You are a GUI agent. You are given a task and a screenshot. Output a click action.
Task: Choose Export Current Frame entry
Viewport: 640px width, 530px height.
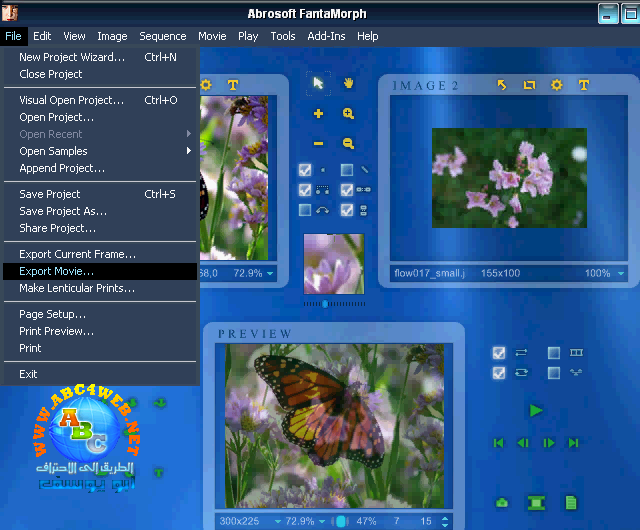pyautogui.click(x=100, y=254)
